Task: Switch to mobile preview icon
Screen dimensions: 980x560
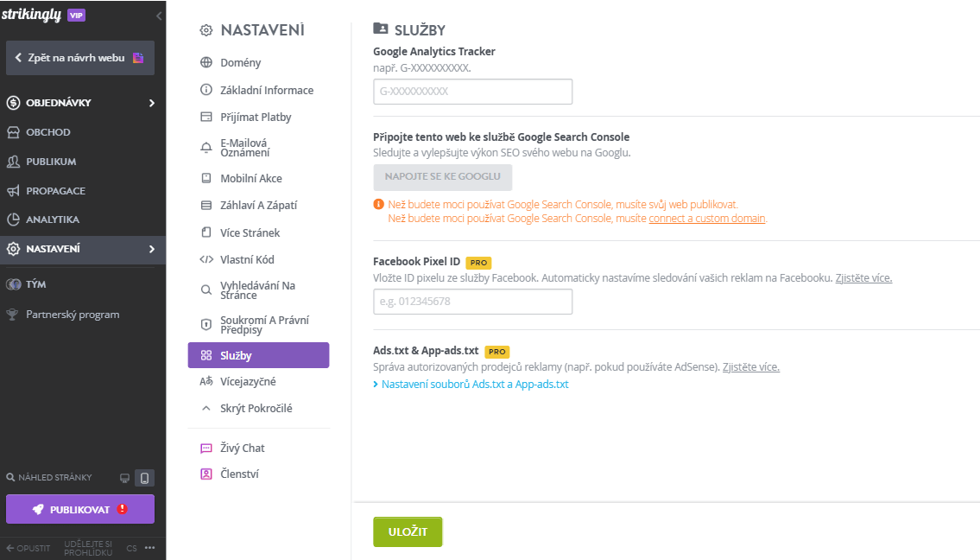Action: (144, 478)
